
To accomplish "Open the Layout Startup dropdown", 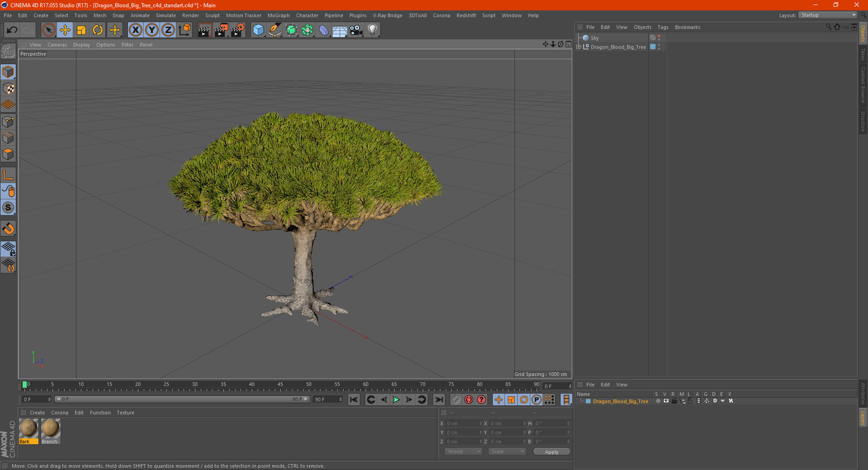I will click(828, 15).
